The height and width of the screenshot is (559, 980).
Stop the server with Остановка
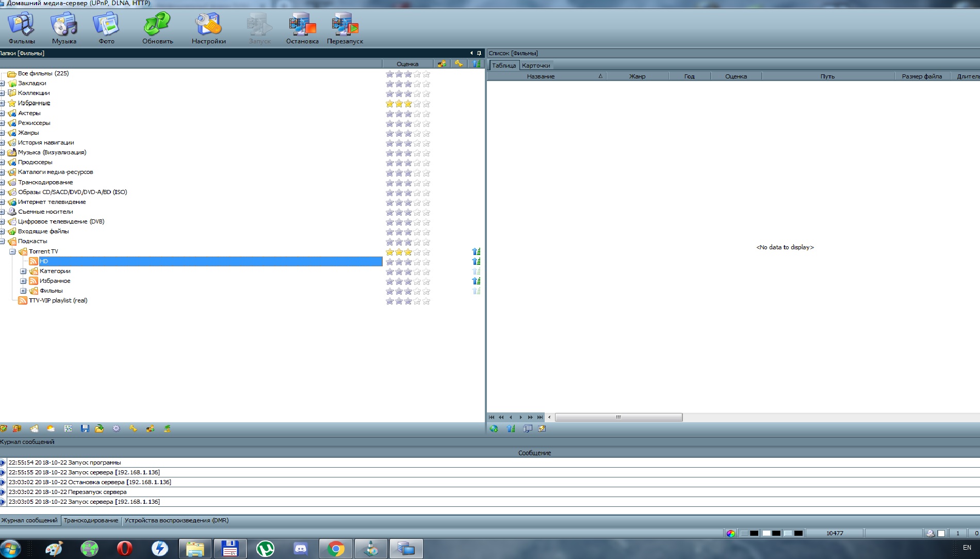coord(302,28)
